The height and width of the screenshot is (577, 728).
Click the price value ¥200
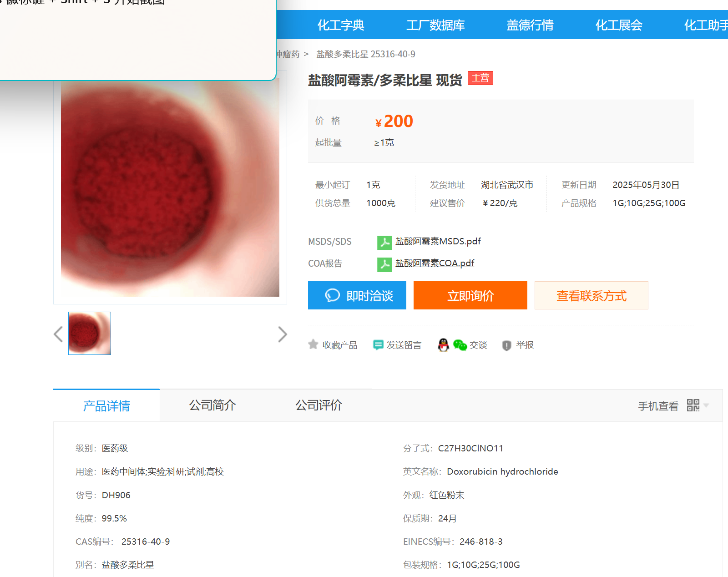[394, 121]
